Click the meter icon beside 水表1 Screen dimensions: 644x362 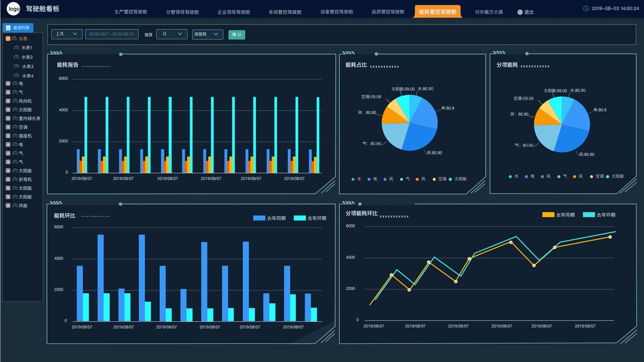click(x=16, y=48)
